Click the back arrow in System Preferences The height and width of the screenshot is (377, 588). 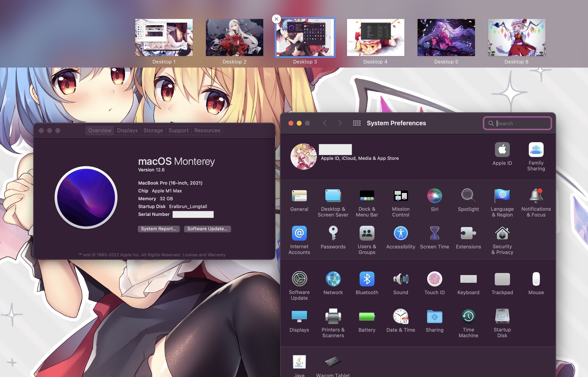325,123
